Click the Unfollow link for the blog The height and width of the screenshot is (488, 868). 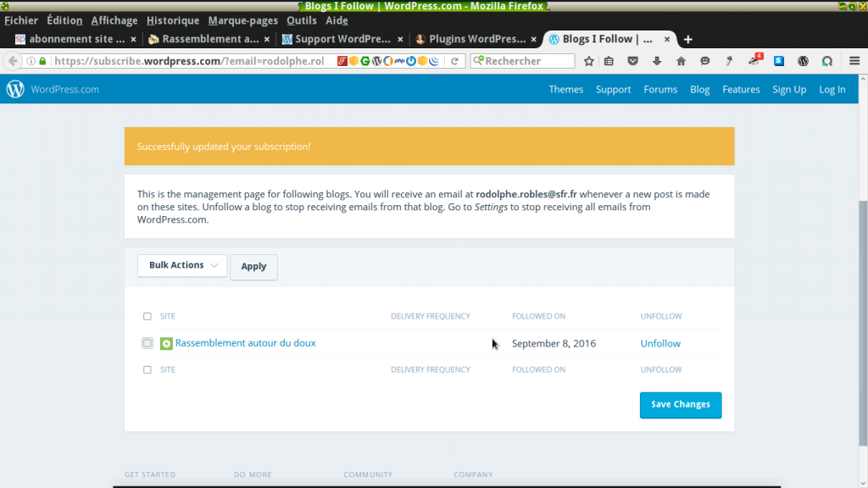coord(660,343)
